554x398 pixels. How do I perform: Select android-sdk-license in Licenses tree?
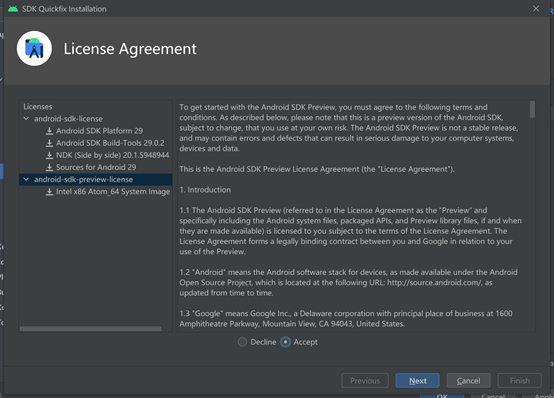(x=68, y=119)
